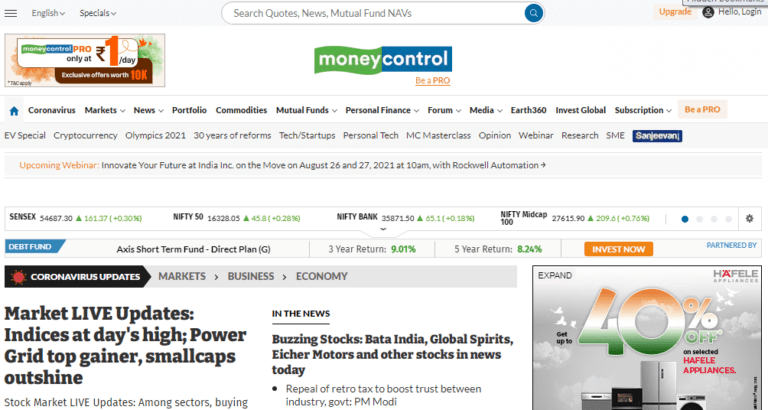Image resolution: width=768 pixels, height=410 pixels.
Task: Click the user profile login icon
Action: click(x=708, y=12)
